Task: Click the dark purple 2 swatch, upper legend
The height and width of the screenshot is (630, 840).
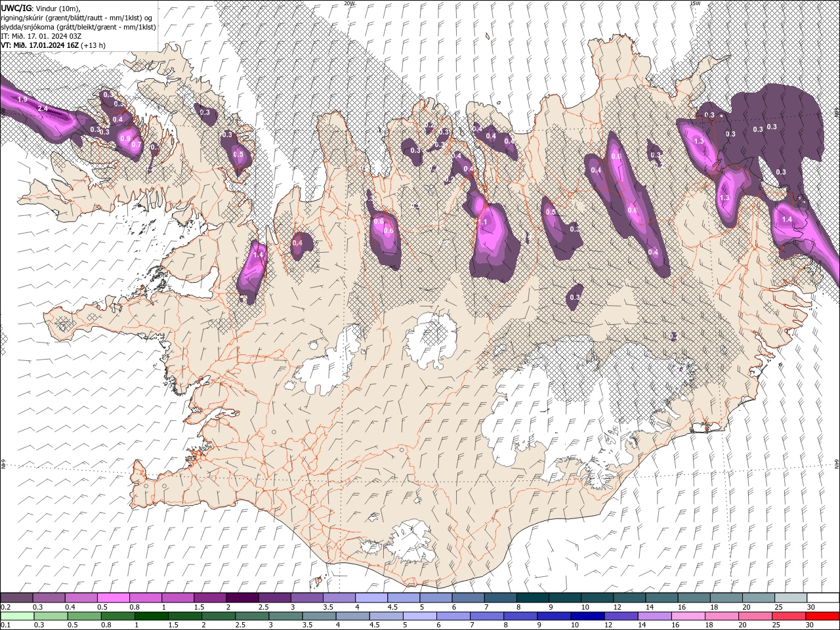Action: click(x=242, y=598)
